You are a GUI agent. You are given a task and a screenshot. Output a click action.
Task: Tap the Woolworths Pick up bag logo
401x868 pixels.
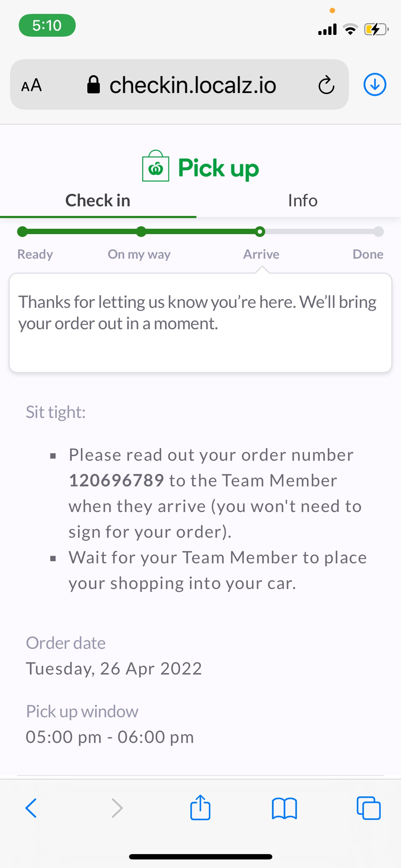click(156, 167)
